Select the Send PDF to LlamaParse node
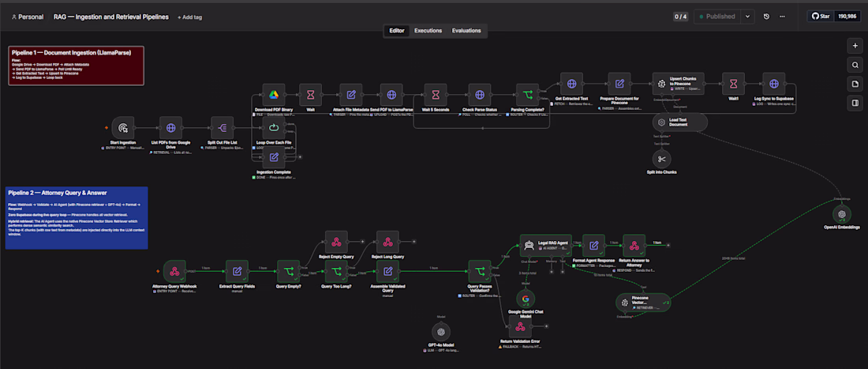 391,96
